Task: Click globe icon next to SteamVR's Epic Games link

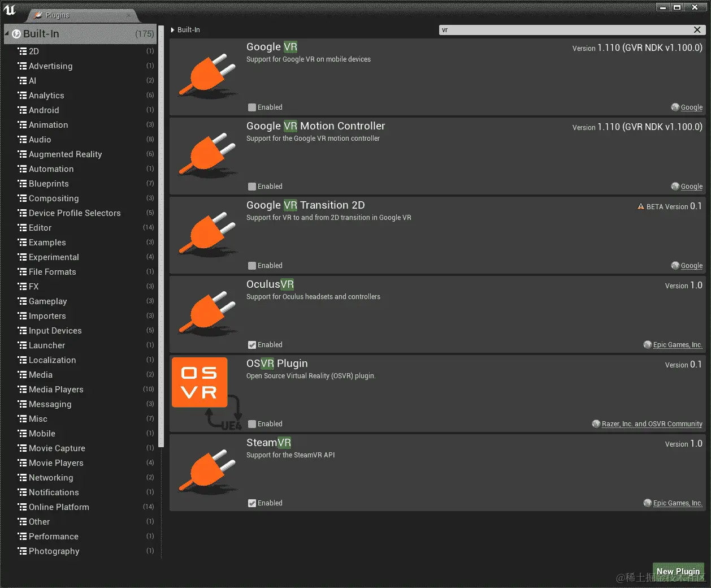Action: tap(647, 503)
